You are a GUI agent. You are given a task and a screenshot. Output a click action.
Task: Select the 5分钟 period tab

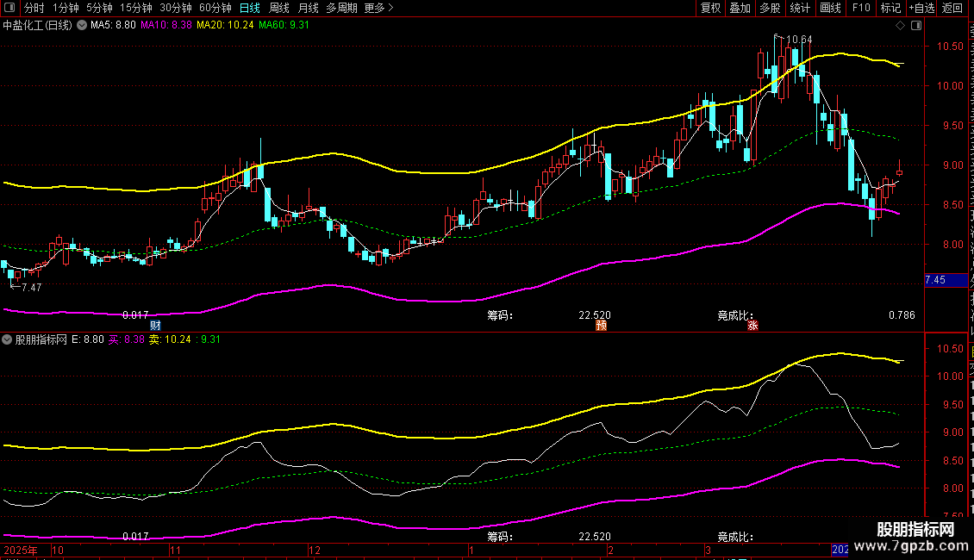pos(99,8)
